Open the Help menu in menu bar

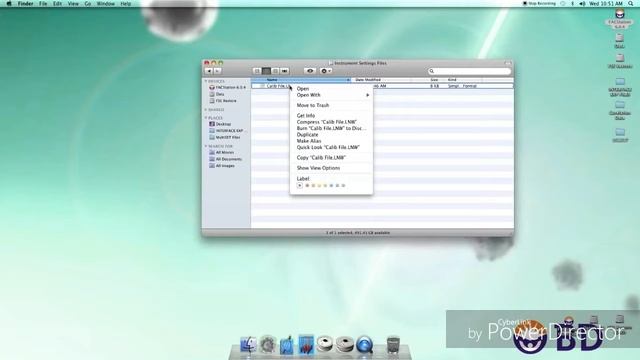(x=126, y=4)
